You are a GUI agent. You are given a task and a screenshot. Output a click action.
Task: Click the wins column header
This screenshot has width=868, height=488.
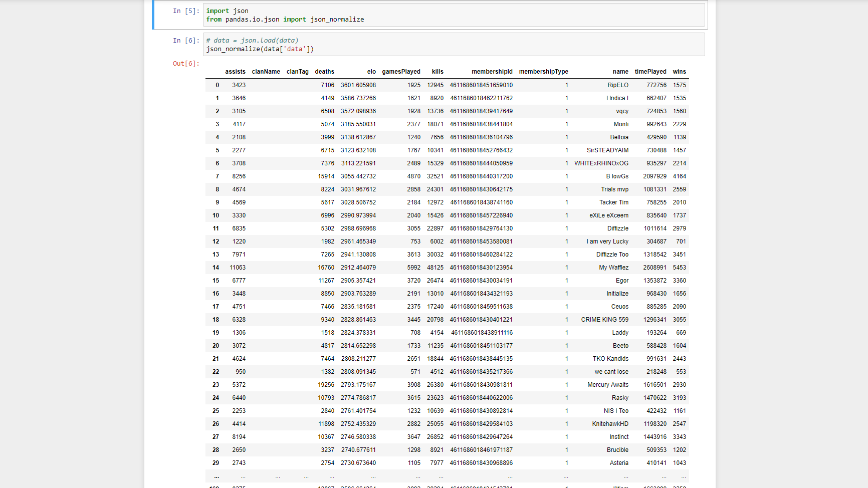680,72
